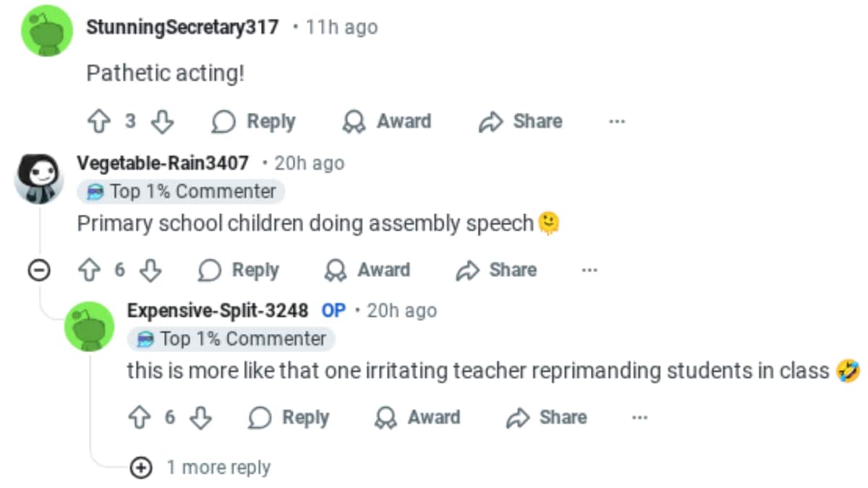Award StunningSecretary317's comment
Viewport: 868px width, 488px height.
pos(387,121)
